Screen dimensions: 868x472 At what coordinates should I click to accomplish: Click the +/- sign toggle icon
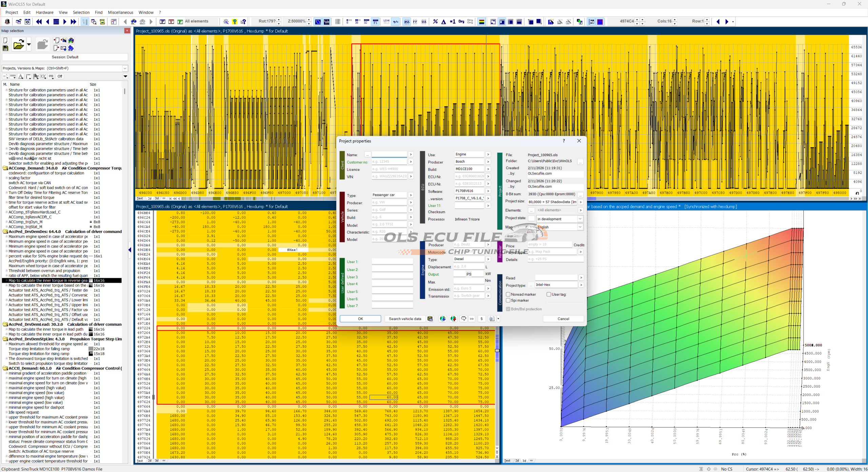[x=396, y=22]
